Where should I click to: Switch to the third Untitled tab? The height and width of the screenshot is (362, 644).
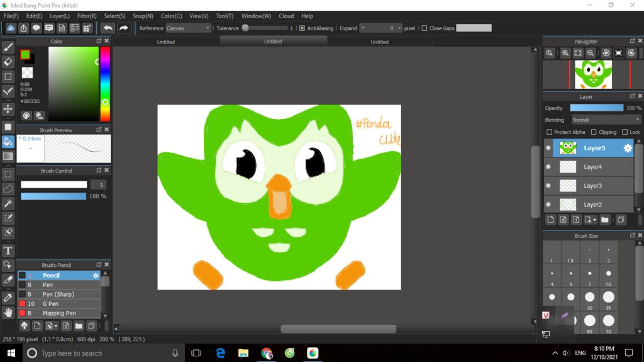point(379,42)
